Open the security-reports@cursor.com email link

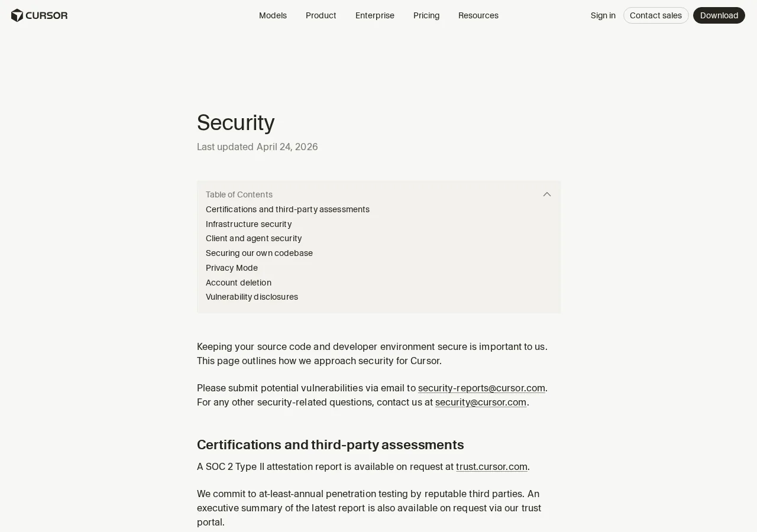481,388
